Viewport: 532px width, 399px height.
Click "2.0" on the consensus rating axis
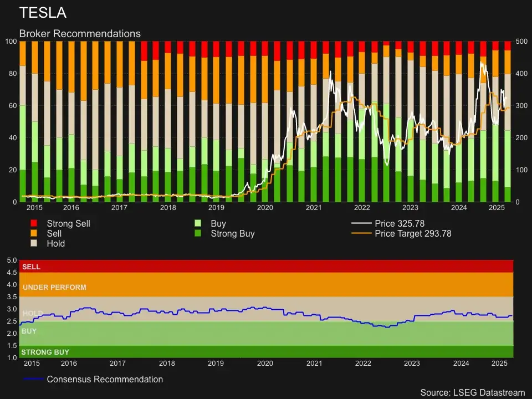[12, 334]
